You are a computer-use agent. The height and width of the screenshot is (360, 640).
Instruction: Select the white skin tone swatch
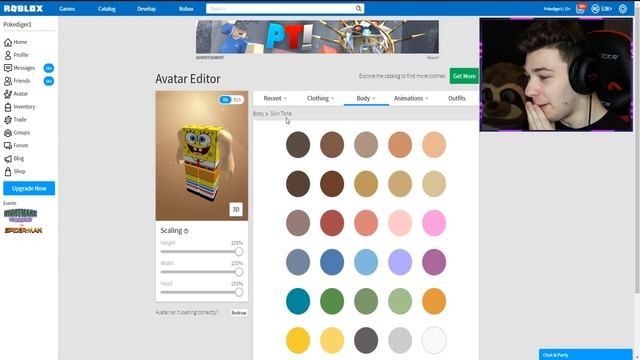(434, 340)
